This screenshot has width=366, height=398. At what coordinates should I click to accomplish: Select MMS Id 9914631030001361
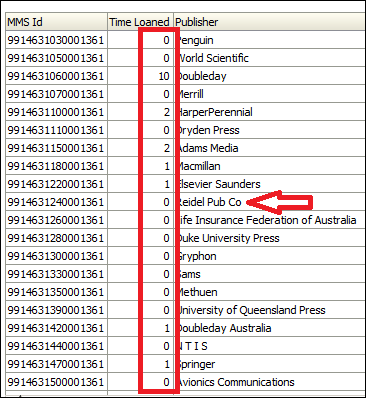coord(56,40)
